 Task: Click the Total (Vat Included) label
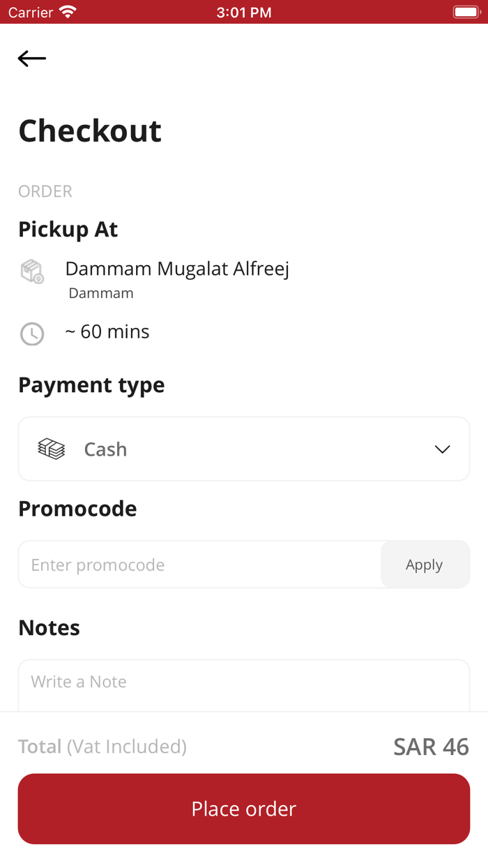(x=102, y=747)
